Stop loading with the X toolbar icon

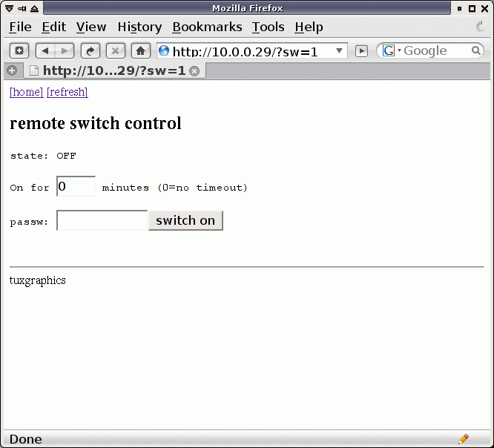[116, 50]
